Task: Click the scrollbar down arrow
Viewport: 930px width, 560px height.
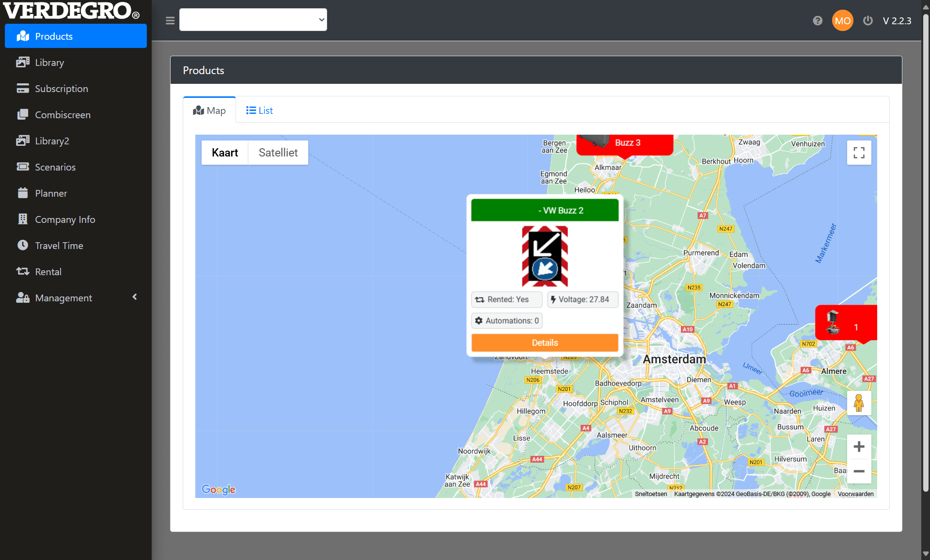Action: (x=926, y=554)
